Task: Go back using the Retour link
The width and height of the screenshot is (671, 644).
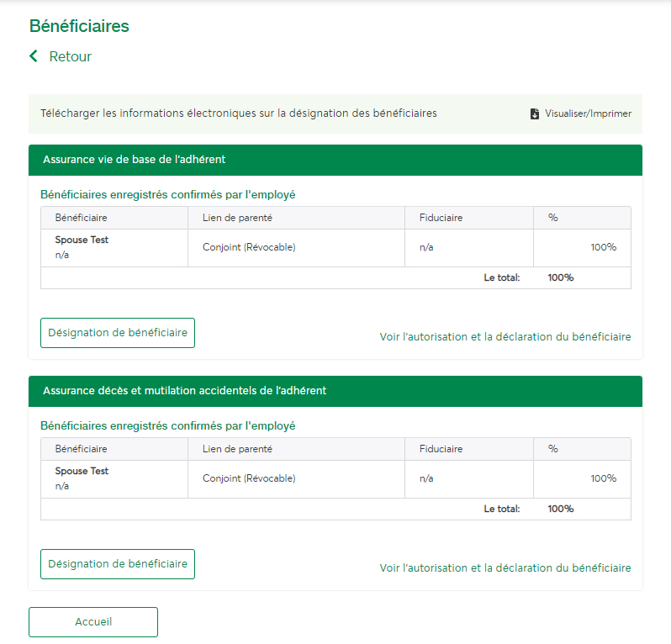Action: (70, 56)
